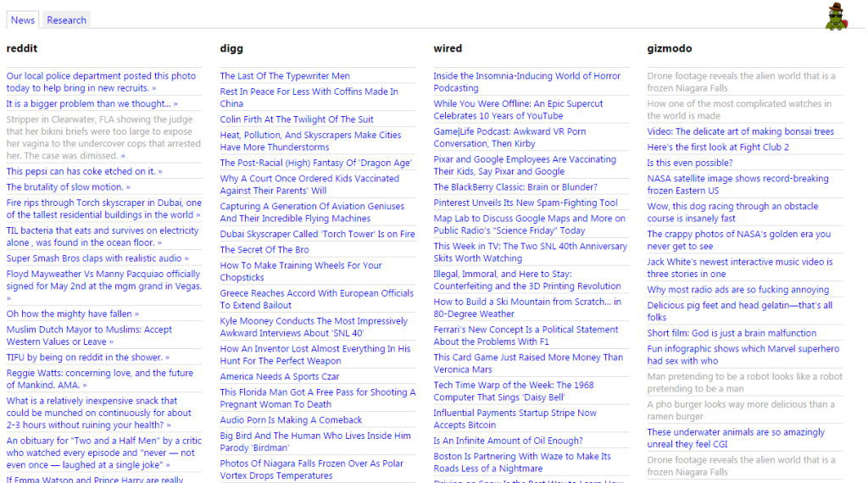The width and height of the screenshot is (868, 483).
Task: Open 'Pinterest Unveils Its New Spam-Fighting Tool' link
Action: (x=526, y=203)
